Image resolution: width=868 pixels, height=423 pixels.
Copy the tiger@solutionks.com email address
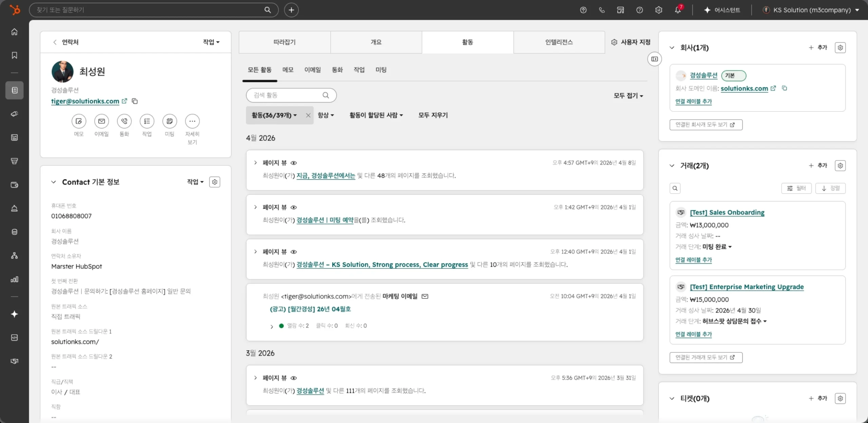[x=135, y=101]
